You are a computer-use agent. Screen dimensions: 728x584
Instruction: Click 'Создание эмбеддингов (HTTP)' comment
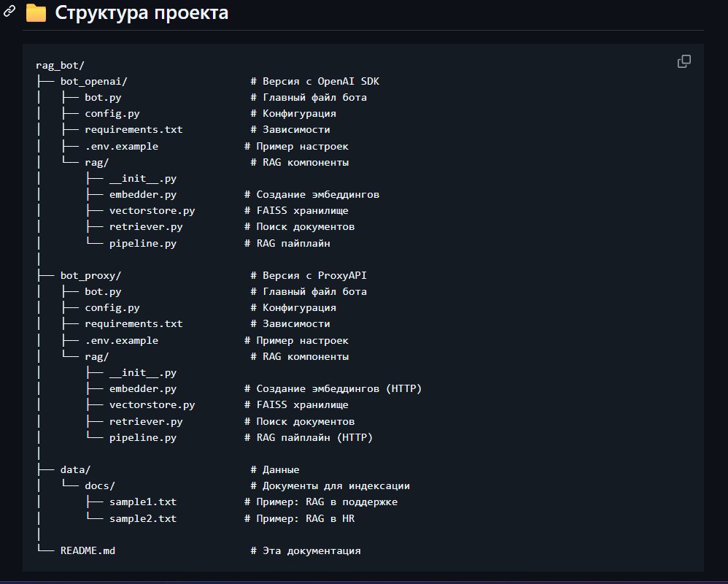click(338, 388)
